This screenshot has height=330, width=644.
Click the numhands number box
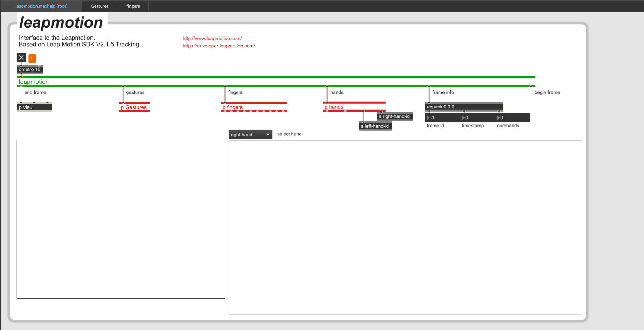pos(513,118)
